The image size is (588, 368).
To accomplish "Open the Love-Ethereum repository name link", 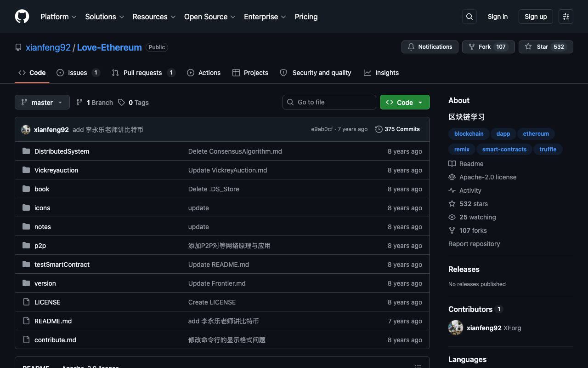I will click(x=109, y=47).
